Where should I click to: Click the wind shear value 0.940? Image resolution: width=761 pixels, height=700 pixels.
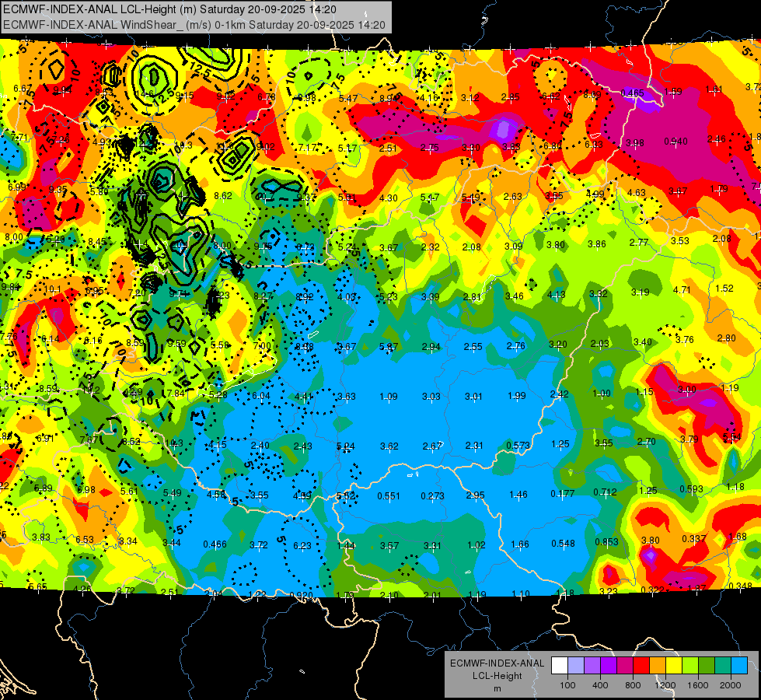tap(675, 142)
